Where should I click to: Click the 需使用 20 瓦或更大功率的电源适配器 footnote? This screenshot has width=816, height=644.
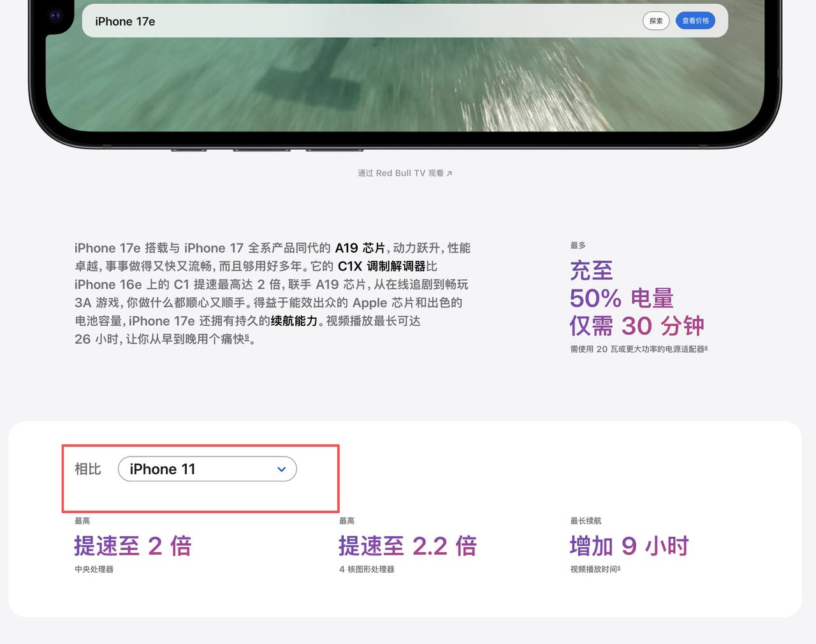click(639, 349)
